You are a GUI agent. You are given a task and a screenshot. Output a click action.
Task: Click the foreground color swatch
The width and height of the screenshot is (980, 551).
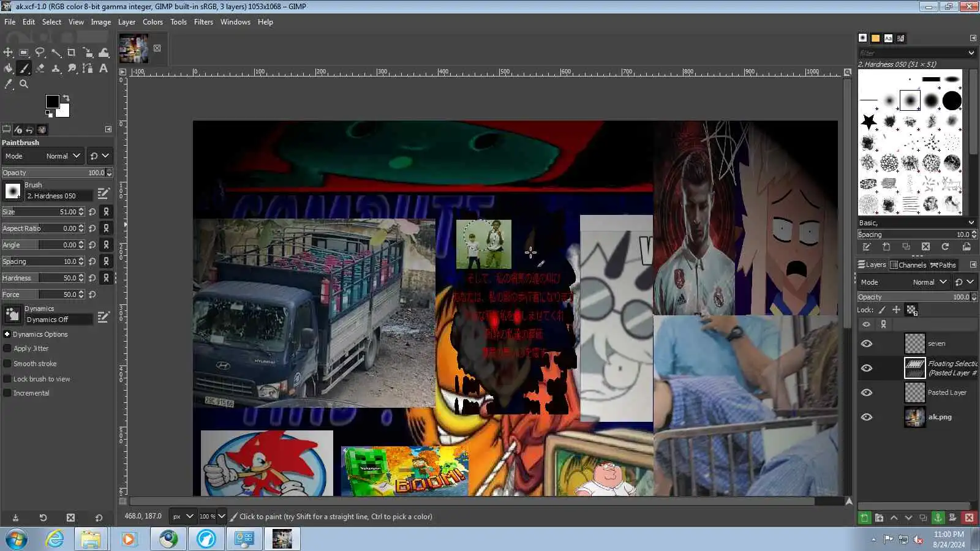[53, 102]
